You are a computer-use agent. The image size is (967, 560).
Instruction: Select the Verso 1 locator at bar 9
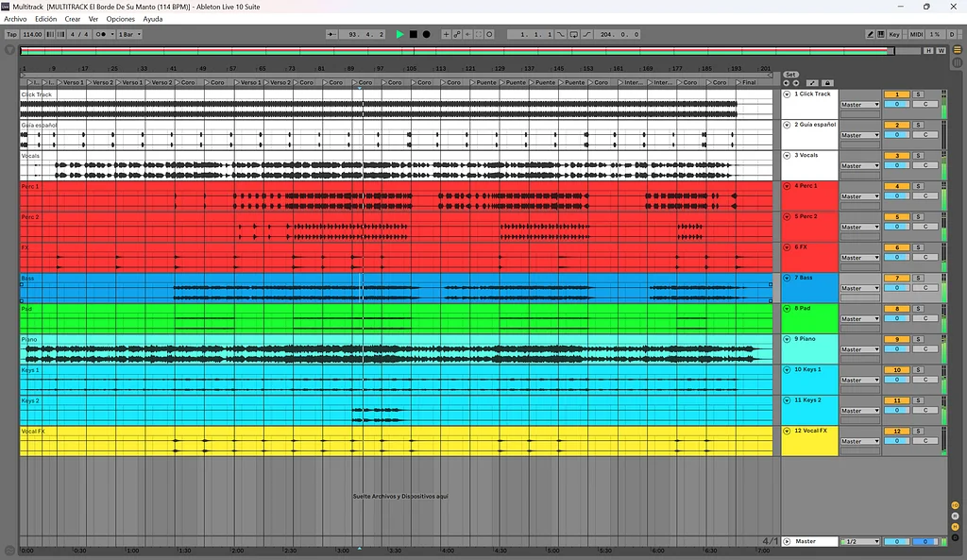(69, 83)
